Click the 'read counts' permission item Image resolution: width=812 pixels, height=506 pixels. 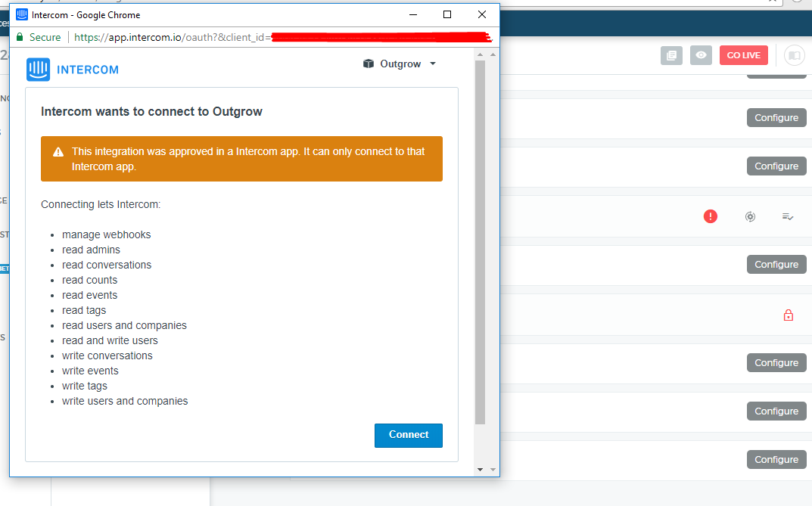[89, 280]
